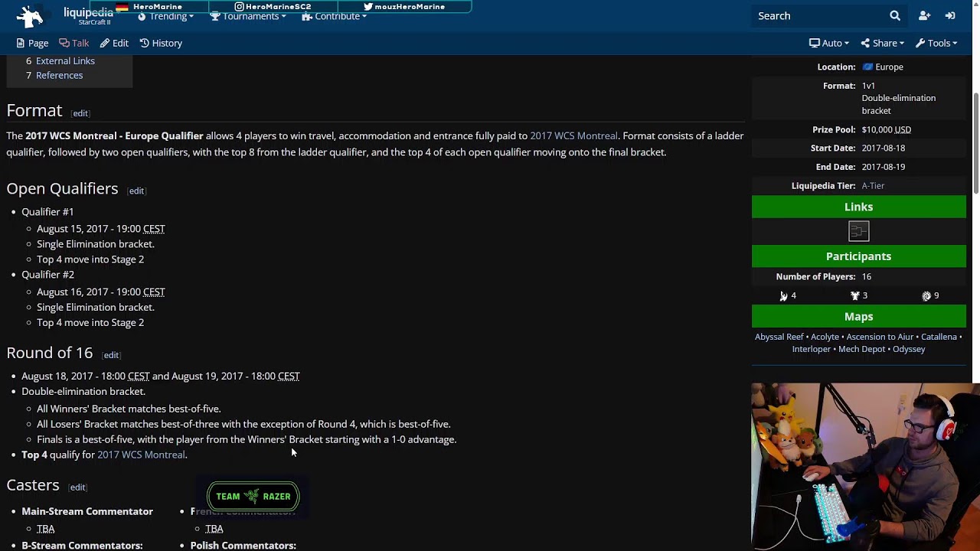Click the Qualifier #1 list item
Viewport: 980px width, 551px height.
(47, 211)
